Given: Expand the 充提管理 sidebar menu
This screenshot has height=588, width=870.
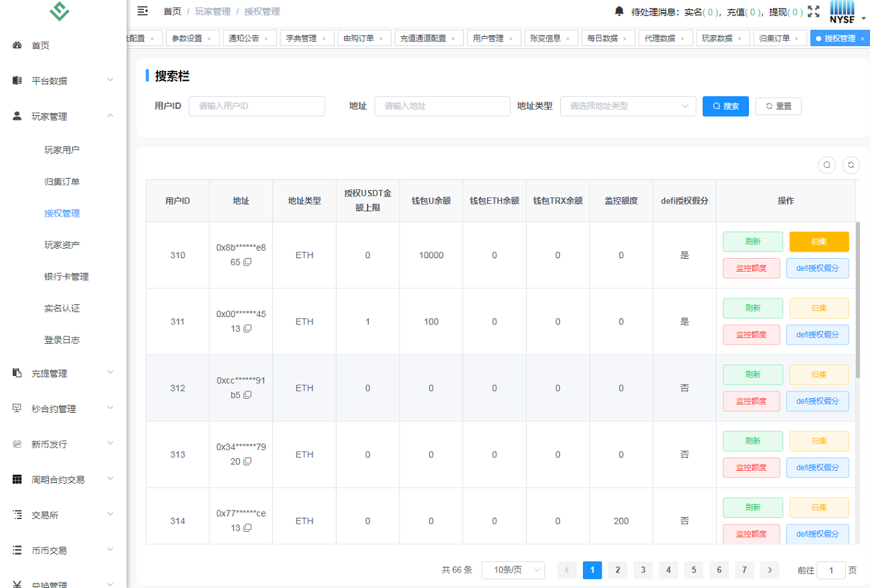Looking at the screenshot, I should 63,373.
